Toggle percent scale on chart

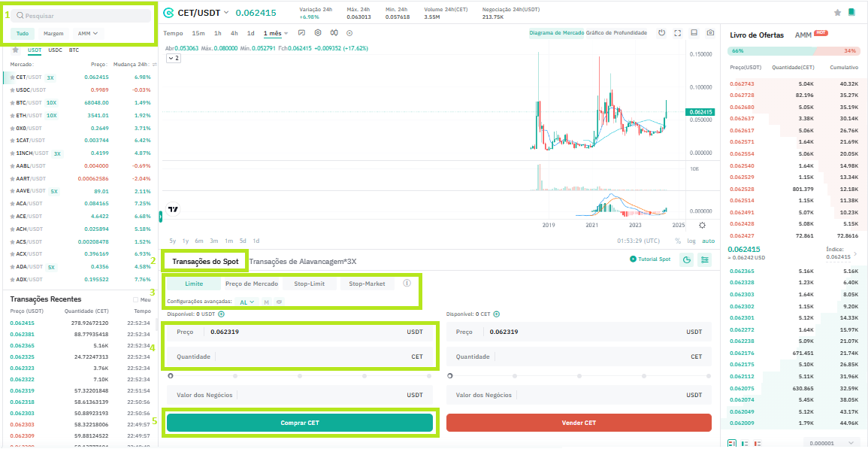(678, 241)
